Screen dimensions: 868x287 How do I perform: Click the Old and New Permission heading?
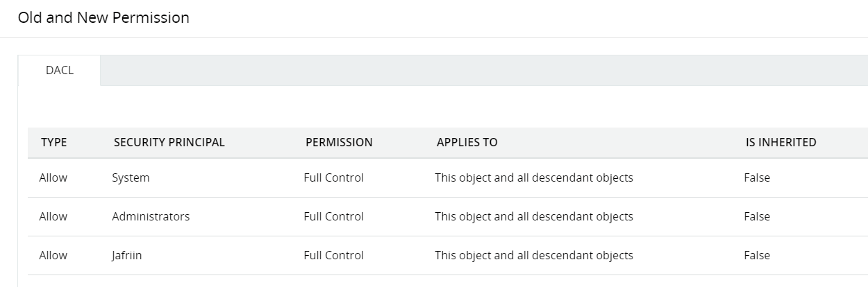[x=103, y=18]
